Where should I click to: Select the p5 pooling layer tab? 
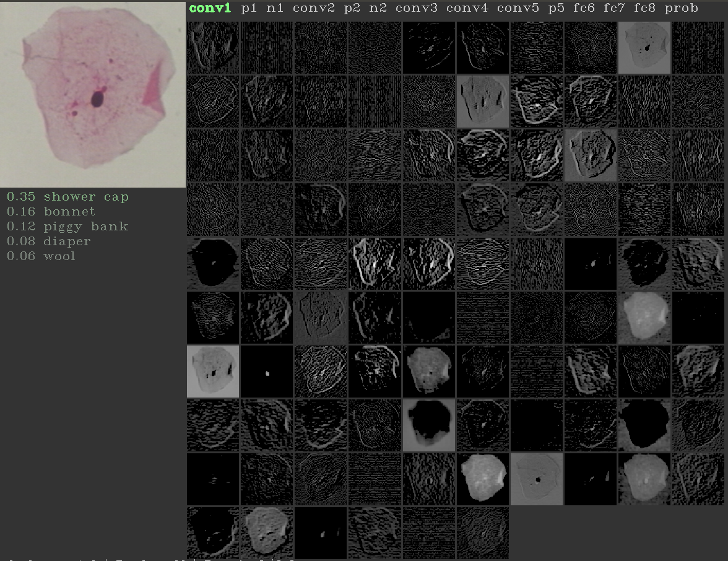556,8
